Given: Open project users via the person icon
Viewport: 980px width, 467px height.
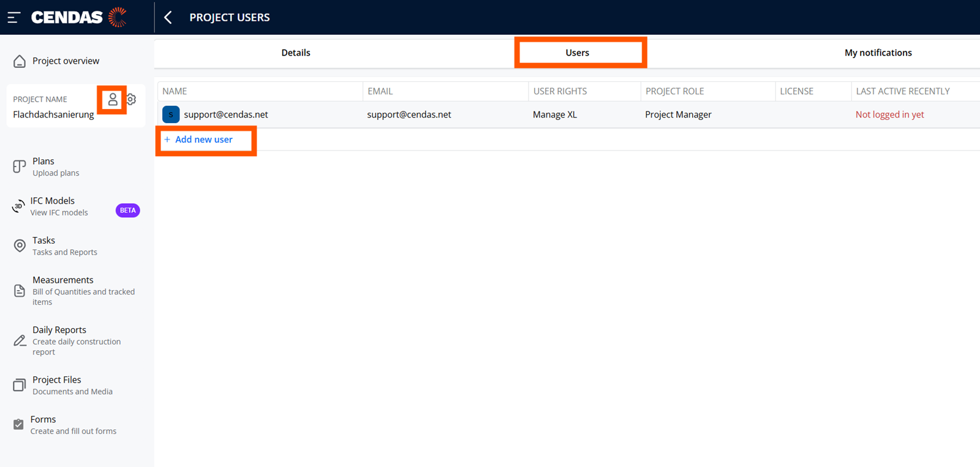Looking at the screenshot, I should [x=113, y=99].
